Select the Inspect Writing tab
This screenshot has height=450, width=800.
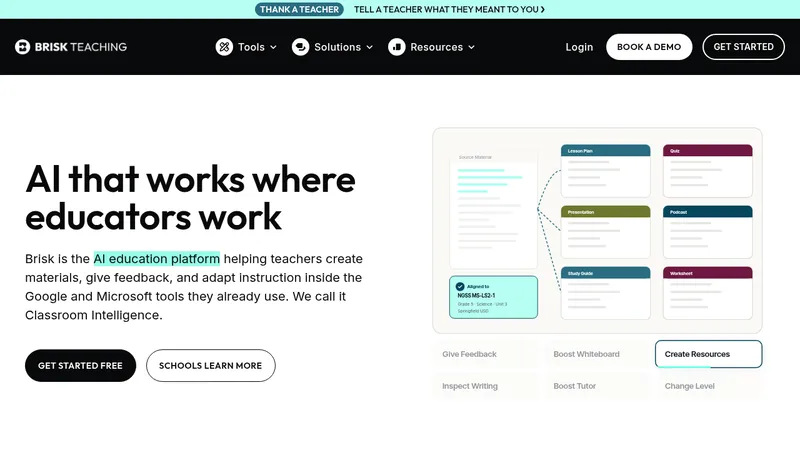tap(485, 386)
